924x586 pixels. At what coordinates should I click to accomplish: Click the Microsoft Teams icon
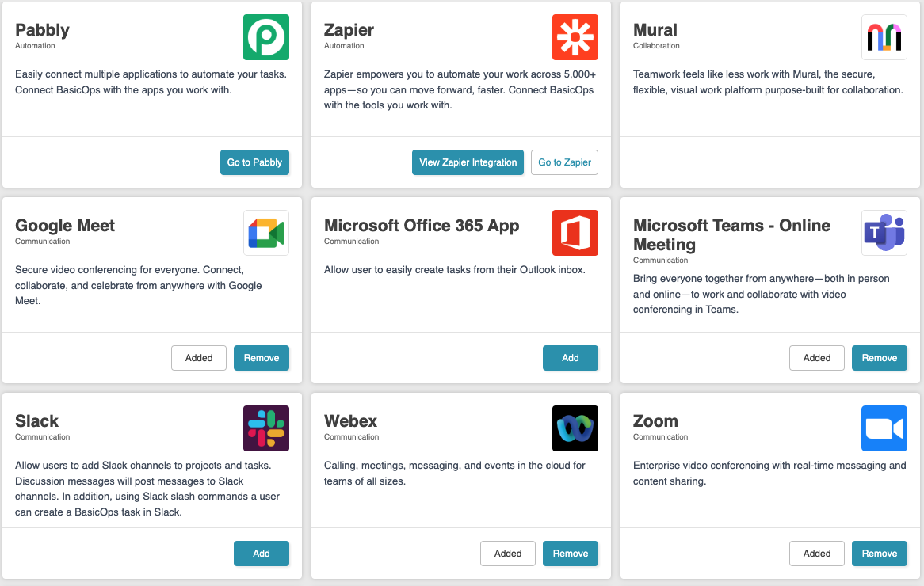[x=884, y=233]
